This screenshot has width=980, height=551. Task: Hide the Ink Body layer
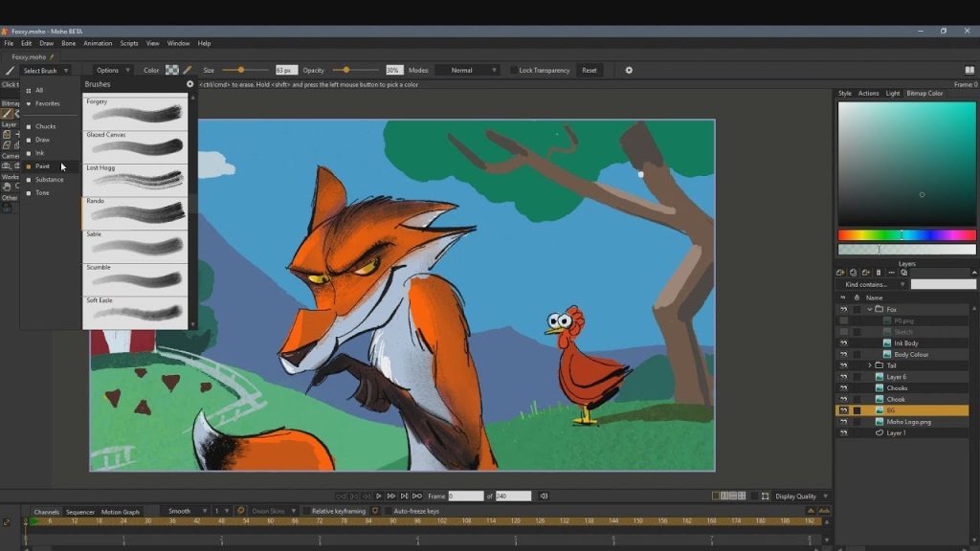point(843,342)
